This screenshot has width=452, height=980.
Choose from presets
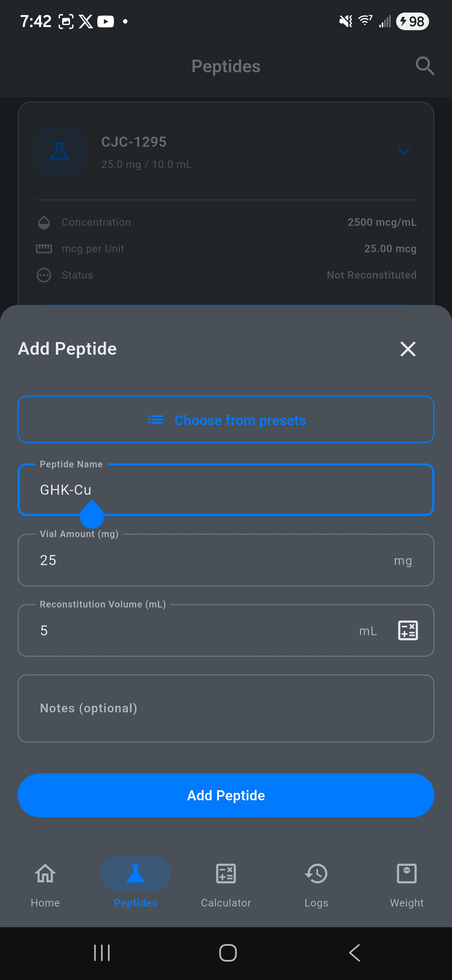click(x=226, y=420)
